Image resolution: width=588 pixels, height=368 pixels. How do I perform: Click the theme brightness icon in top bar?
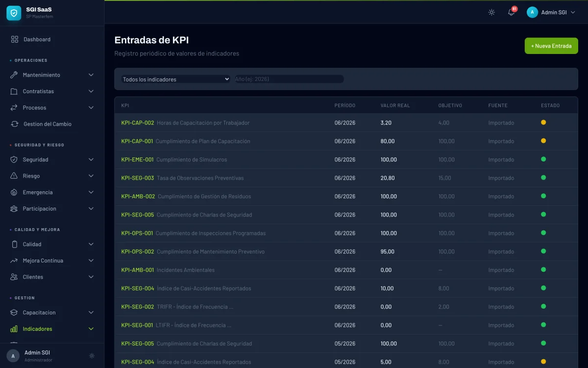pos(491,12)
